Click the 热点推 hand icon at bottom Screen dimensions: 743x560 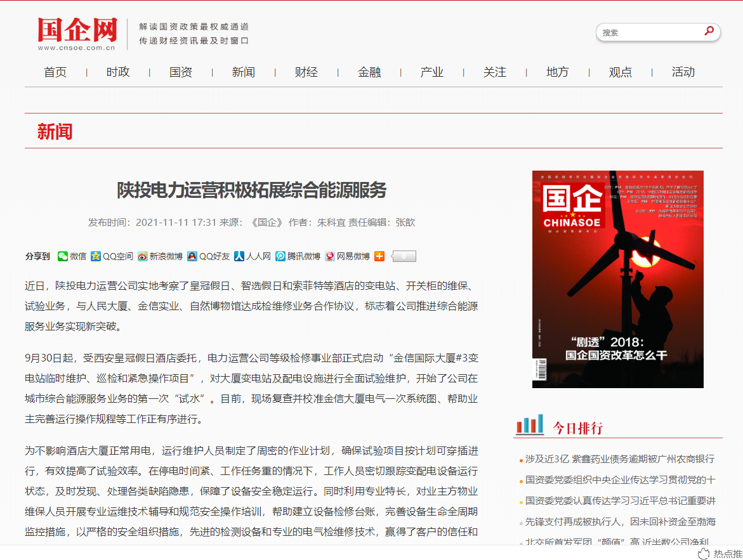703,554
